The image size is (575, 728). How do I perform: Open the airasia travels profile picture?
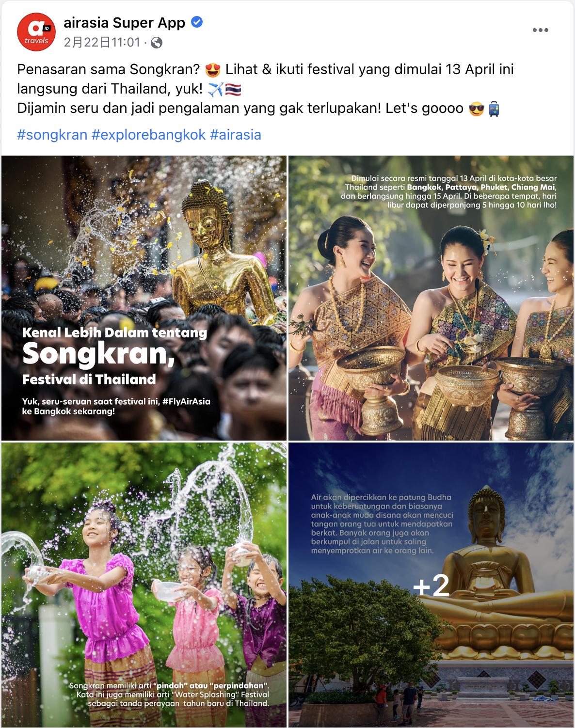(x=36, y=32)
